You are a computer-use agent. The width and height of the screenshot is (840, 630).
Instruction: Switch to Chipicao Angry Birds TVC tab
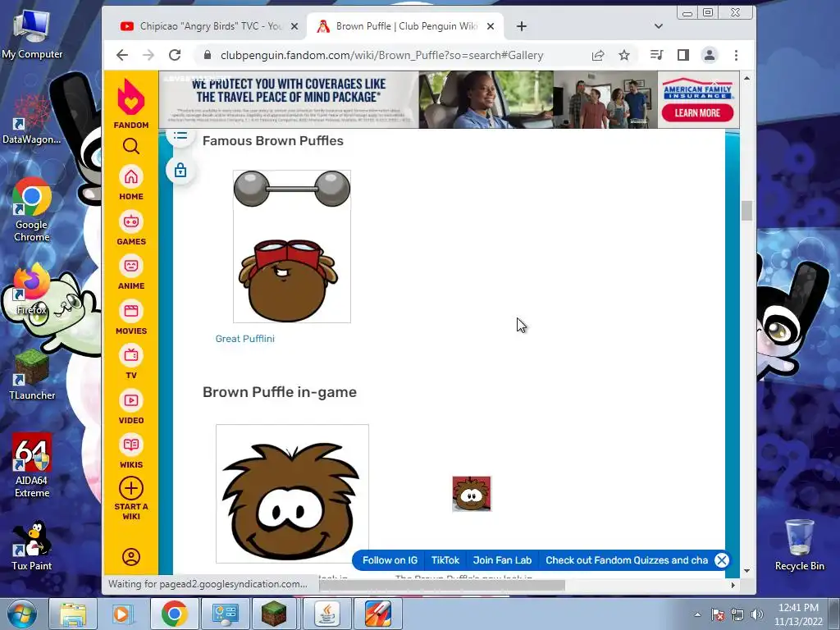tap(209, 26)
